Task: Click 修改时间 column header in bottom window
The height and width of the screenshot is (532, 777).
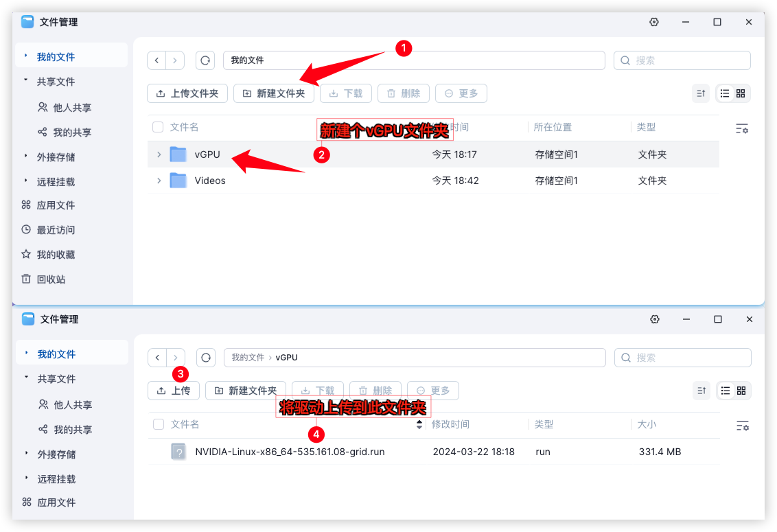Action: click(x=450, y=424)
